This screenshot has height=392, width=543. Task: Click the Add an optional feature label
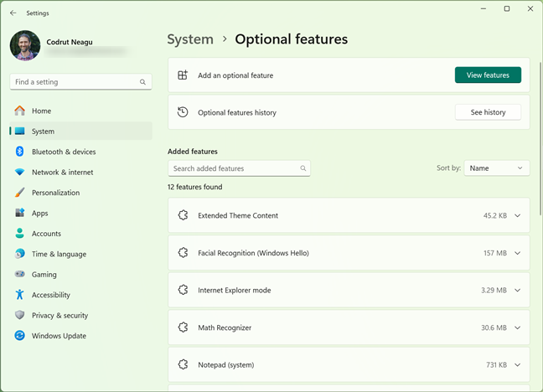tap(235, 75)
